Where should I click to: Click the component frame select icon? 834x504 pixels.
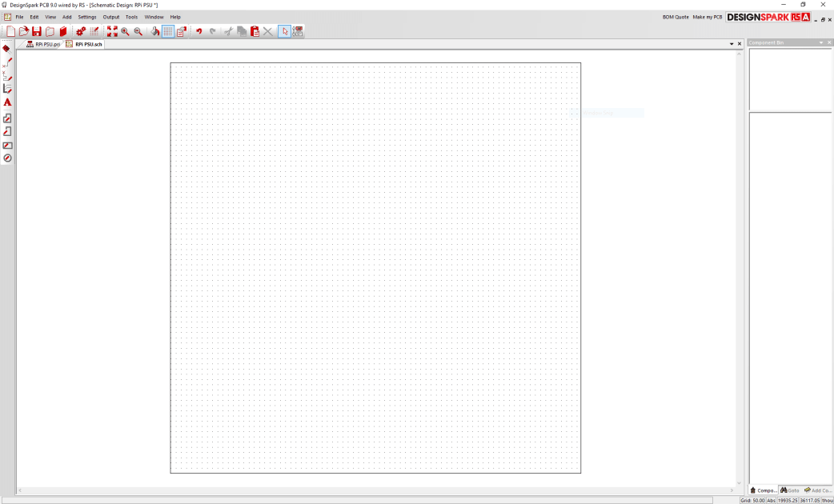(x=298, y=31)
